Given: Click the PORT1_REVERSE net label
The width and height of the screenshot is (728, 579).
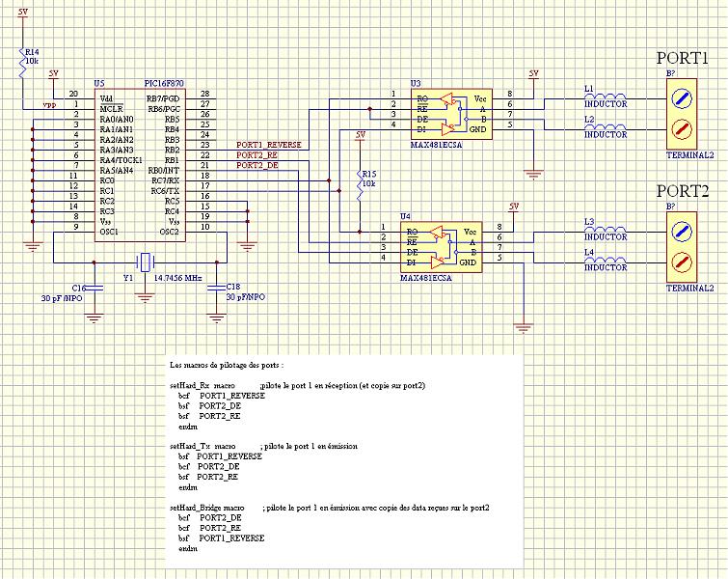Looking at the screenshot, I should click(x=269, y=145).
